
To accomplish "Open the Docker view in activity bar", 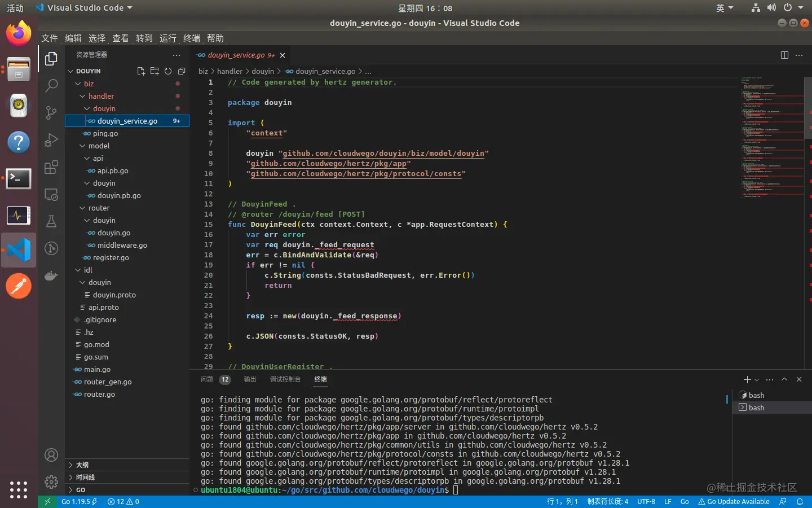I will [51, 275].
